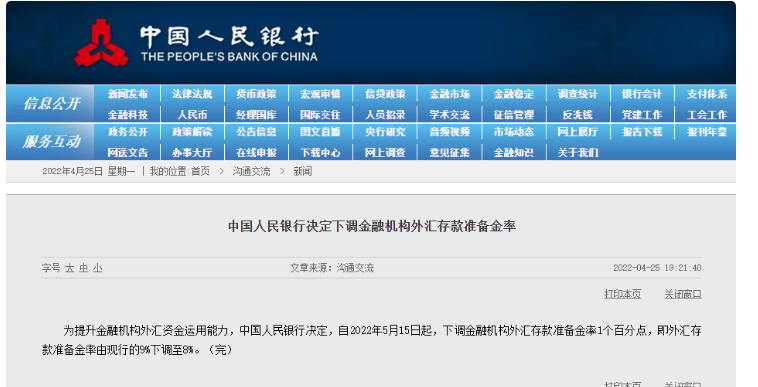Navigate to 意见征集
This screenshot has width=758, height=387.
450,153
